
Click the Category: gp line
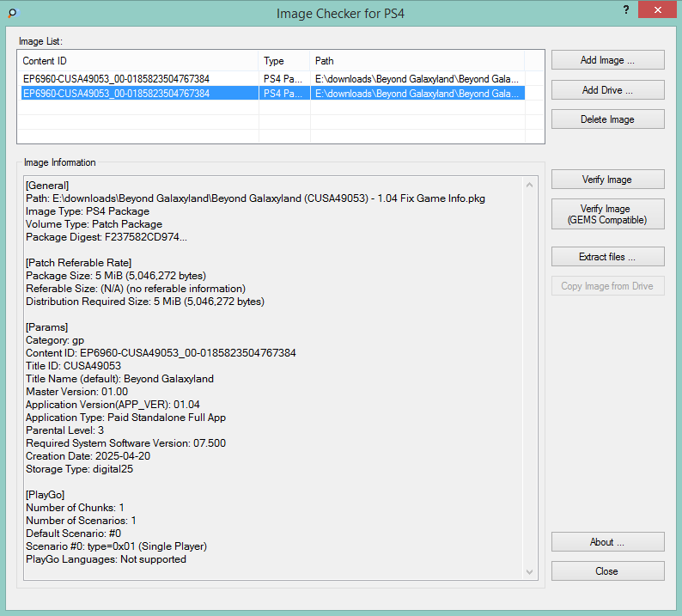click(55, 340)
